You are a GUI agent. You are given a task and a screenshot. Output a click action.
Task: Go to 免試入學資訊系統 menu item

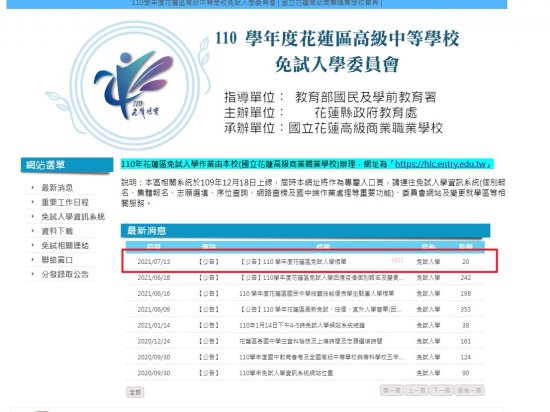pyautogui.click(x=73, y=217)
